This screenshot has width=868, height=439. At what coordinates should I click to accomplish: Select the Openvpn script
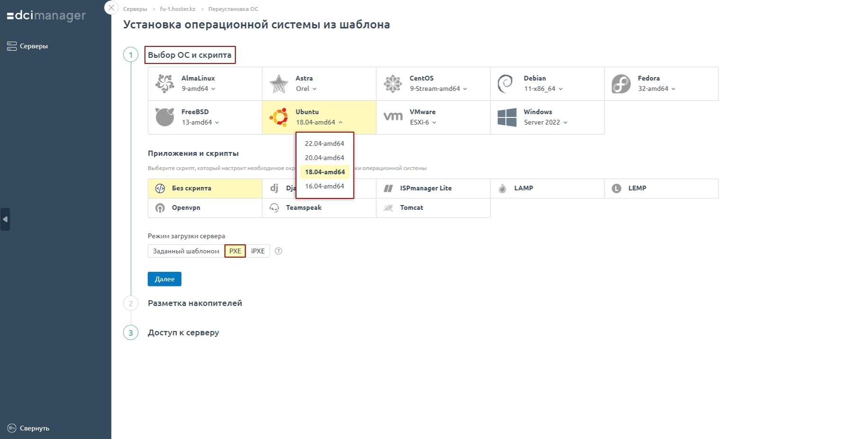click(x=205, y=208)
